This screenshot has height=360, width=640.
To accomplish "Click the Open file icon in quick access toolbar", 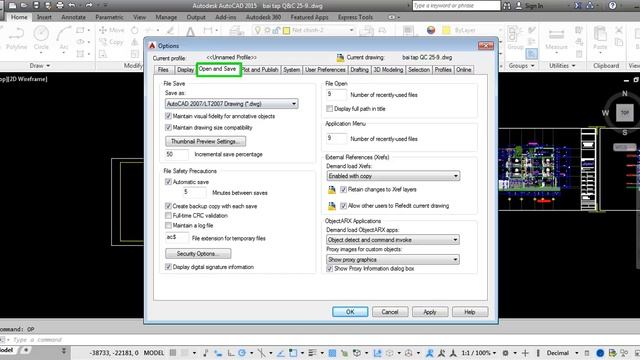I will 24,5.
